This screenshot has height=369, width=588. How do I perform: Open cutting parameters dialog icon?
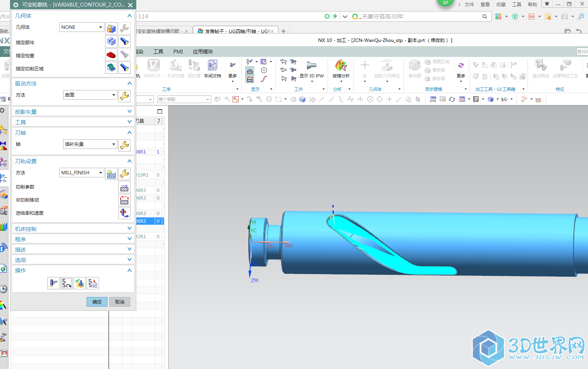124,188
